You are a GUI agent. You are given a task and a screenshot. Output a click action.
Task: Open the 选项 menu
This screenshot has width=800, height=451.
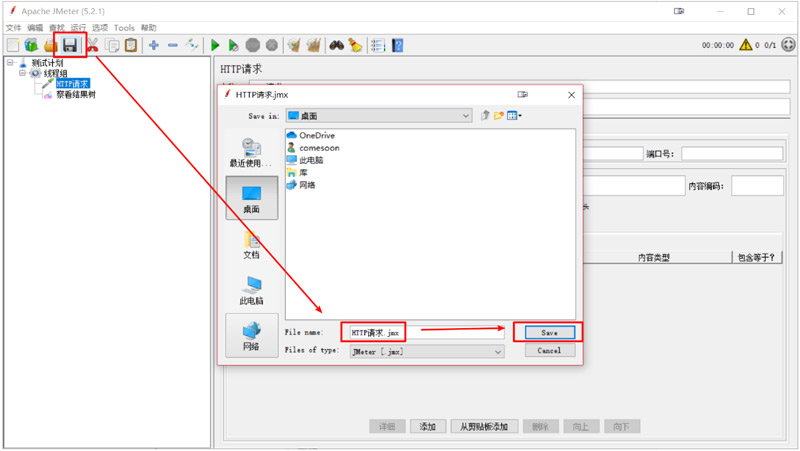click(99, 28)
